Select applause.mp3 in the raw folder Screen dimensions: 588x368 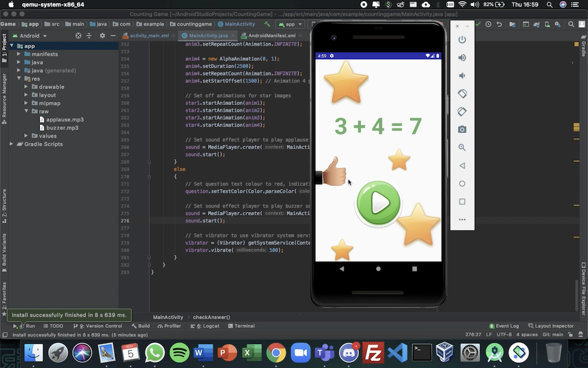(x=64, y=119)
